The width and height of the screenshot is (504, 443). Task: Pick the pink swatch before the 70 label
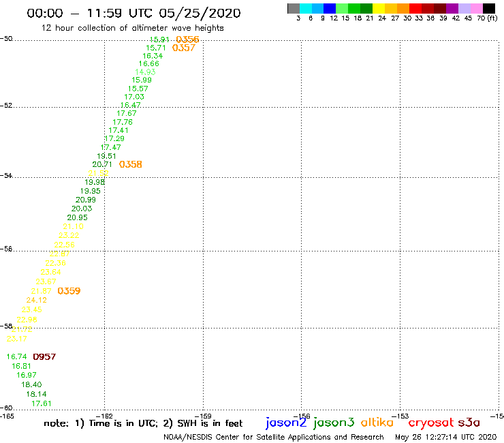tap(476, 9)
